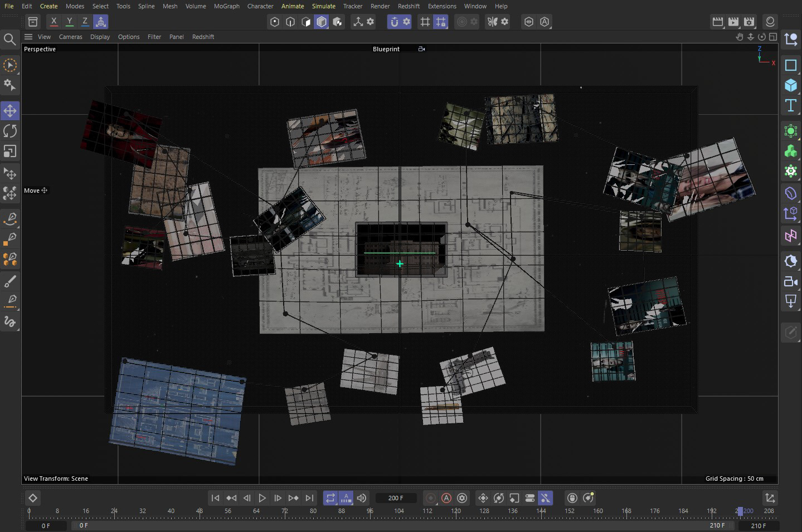Add a Text object with T icon
This screenshot has width=802, height=532.
tap(790, 106)
